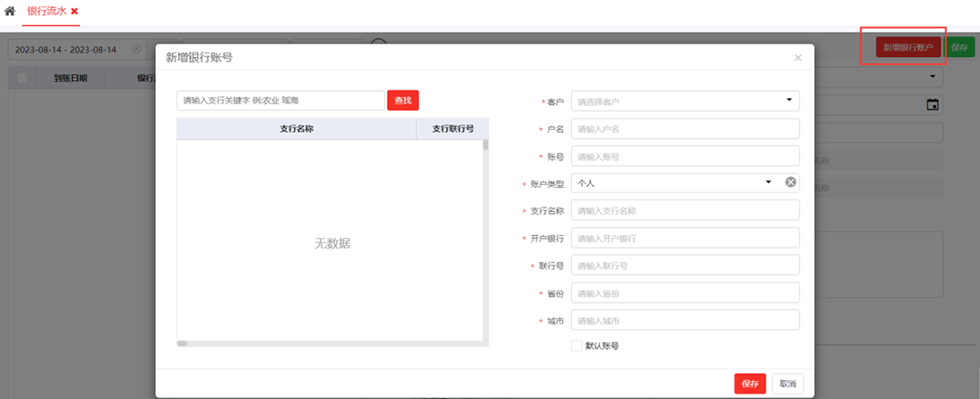Click the home icon in tab bar

(10, 11)
